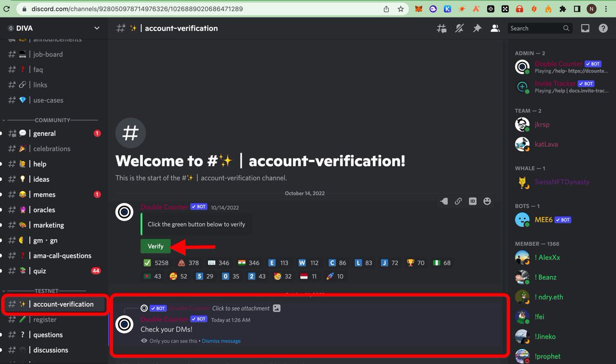Open the Chrome profile avatar N

click(x=592, y=9)
